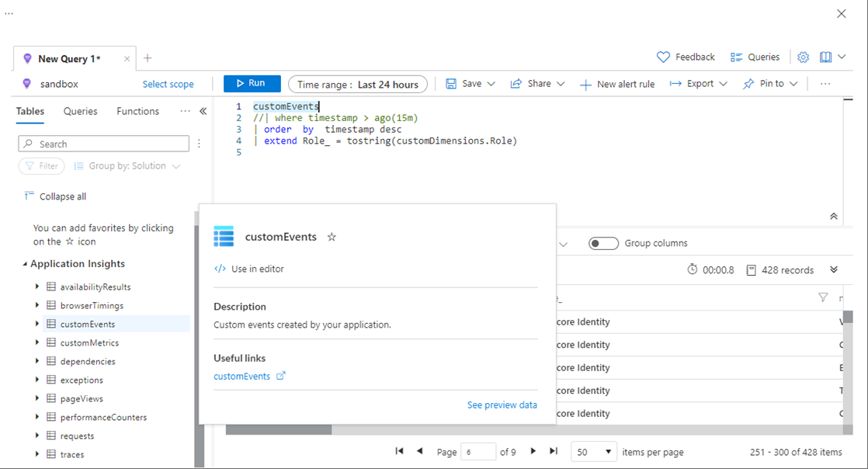868x469 pixels.
Task: Open the toolbar overflow ellipsis menu
Action: [x=825, y=83]
